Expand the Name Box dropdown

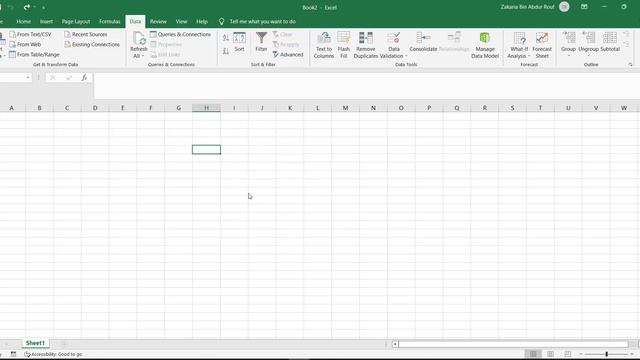(28, 78)
